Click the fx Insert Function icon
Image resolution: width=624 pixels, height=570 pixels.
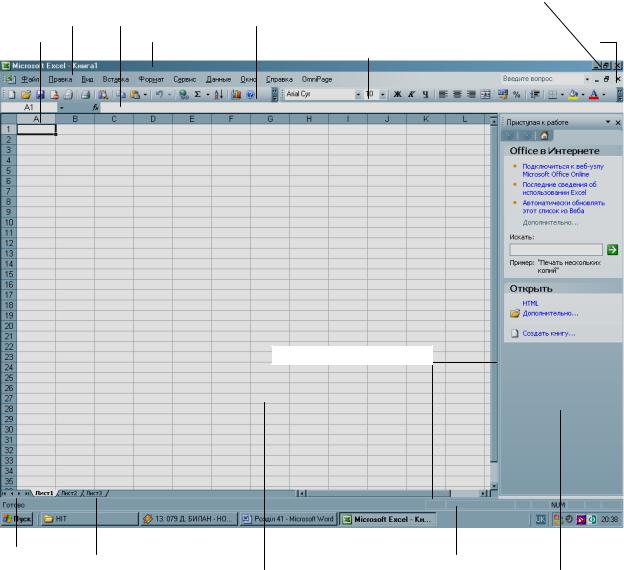coord(96,107)
